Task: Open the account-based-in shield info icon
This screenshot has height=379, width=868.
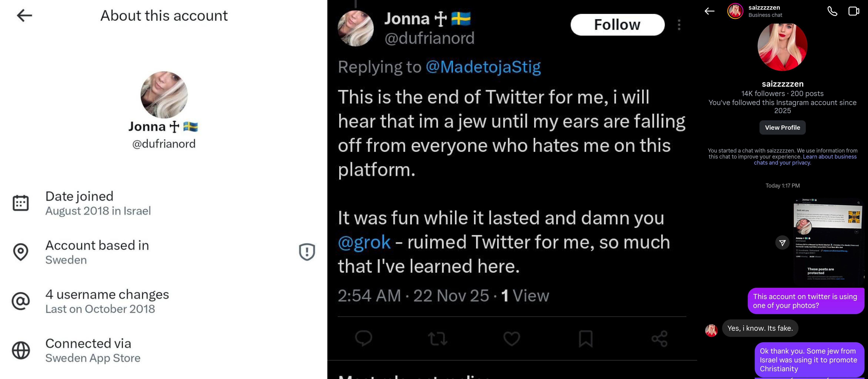Action: tap(307, 252)
